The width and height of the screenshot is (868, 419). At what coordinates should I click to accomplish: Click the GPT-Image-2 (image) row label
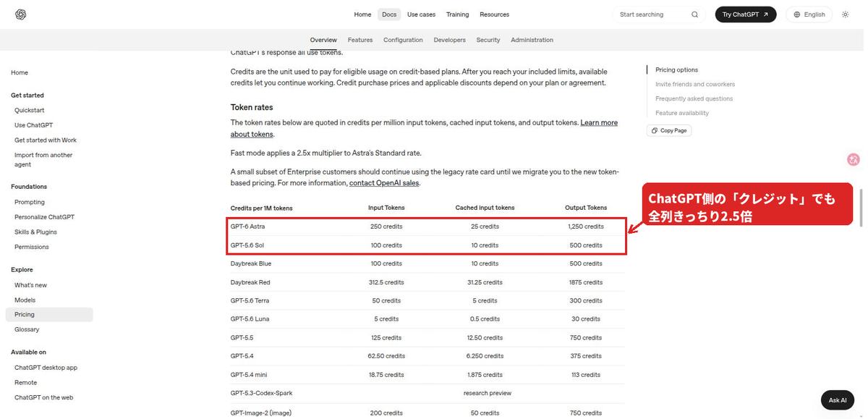(x=260, y=412)
